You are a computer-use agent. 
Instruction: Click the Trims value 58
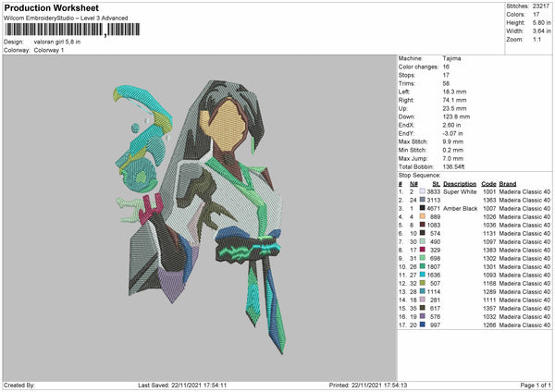coord(446,83)
